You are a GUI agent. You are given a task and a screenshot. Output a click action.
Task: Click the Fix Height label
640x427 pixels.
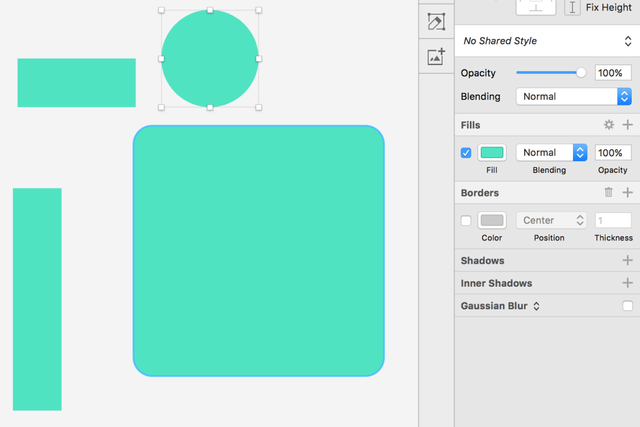(x=609, y=7)
